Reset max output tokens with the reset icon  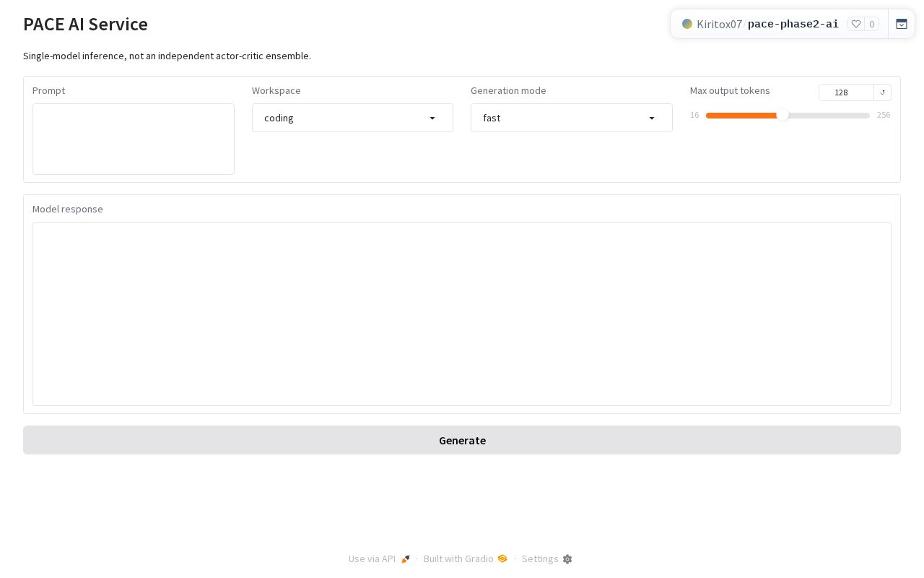pyautogui.click(x=882, y=92)
